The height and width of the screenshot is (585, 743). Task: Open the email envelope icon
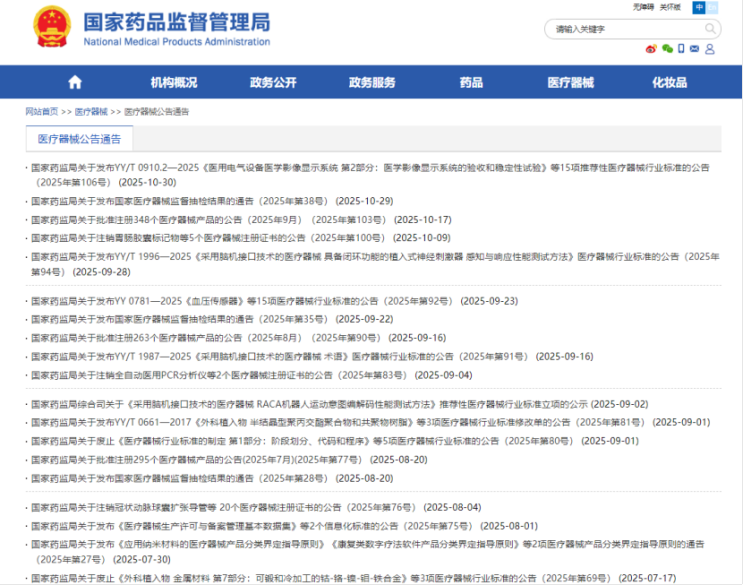(x=695, y=49)
